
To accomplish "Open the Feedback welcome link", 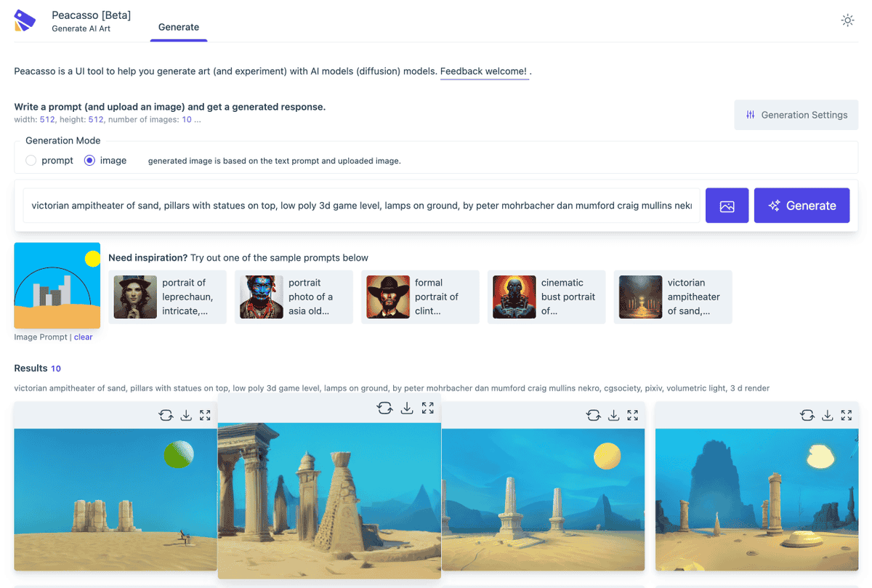I will [x=483, y=71].
